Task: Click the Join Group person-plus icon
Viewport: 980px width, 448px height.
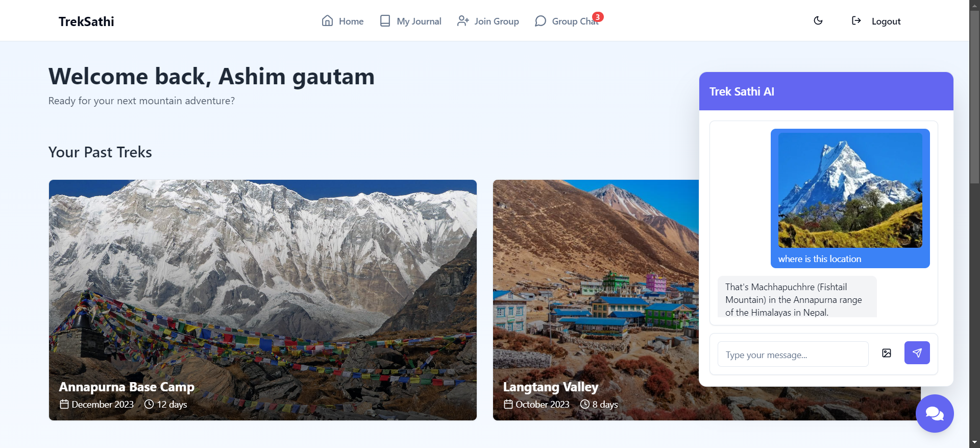Action: pos(463,21)
